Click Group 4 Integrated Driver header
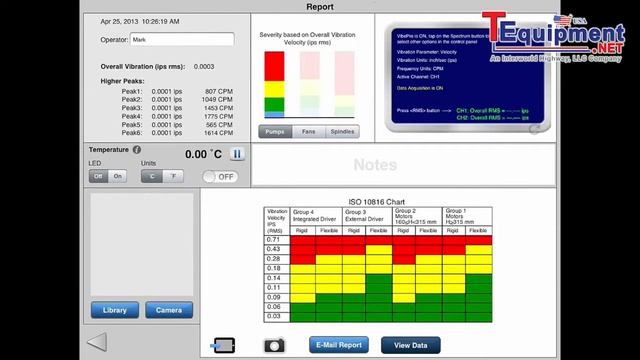Screen dimensions: 640x360 coord(316,216)
